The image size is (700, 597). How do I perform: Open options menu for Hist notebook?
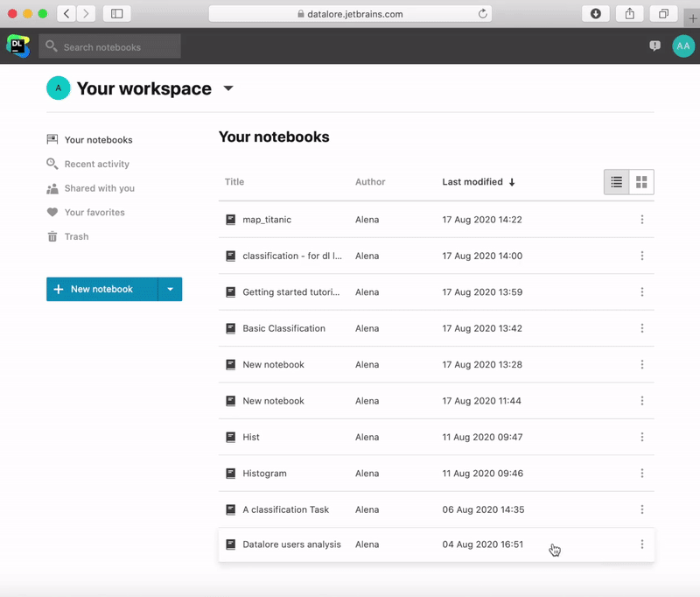(642, 437)
